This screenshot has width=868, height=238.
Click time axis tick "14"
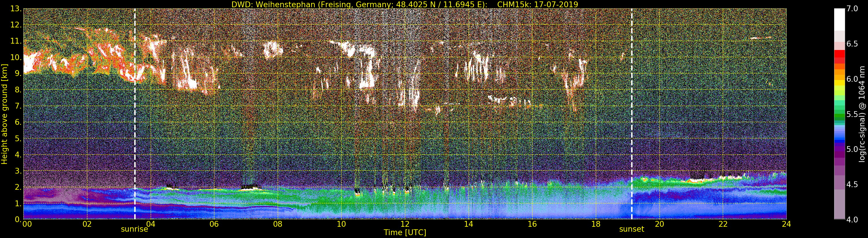tap(468, 224)
